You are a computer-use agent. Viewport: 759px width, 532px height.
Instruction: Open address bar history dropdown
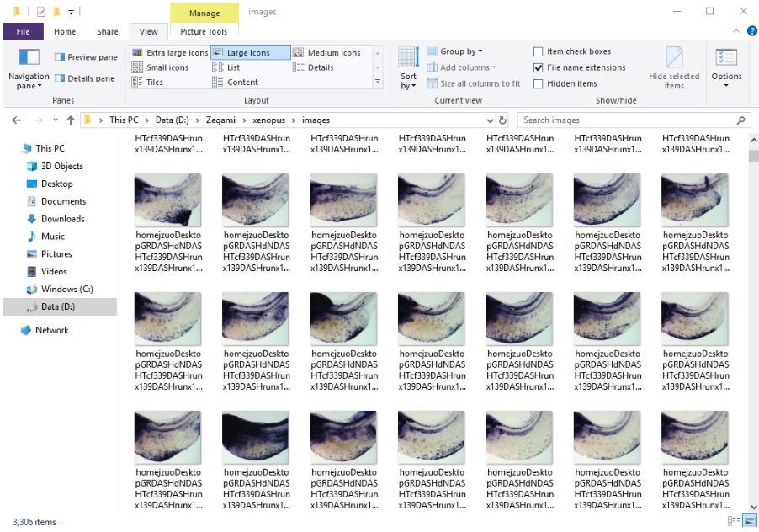tap(490, 120)
